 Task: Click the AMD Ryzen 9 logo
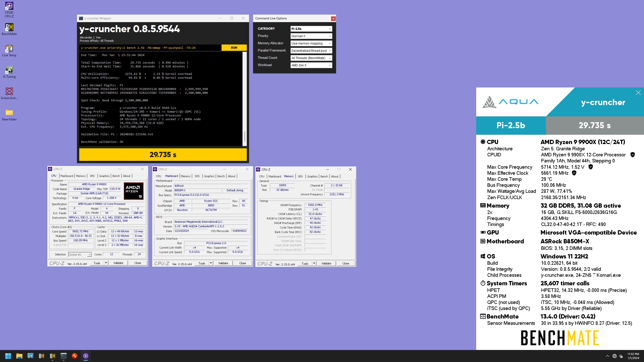click(134, 191)
